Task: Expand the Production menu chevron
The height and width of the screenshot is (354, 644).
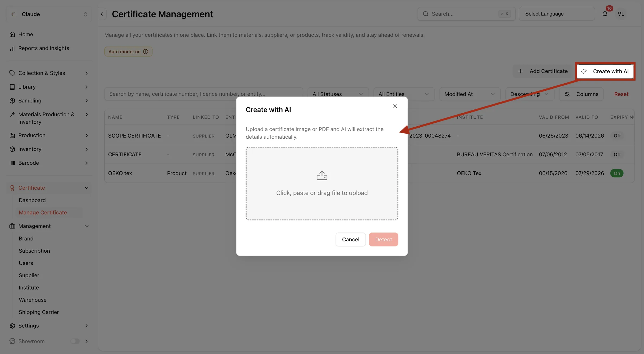Action: [x=86, y=135]
